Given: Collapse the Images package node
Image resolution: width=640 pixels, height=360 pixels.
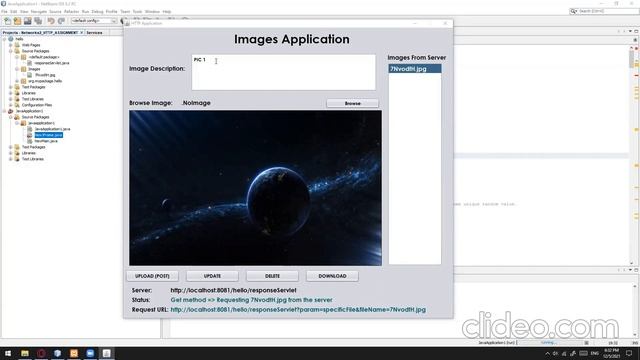Looking at the screenshot, I should coord(17,69).
